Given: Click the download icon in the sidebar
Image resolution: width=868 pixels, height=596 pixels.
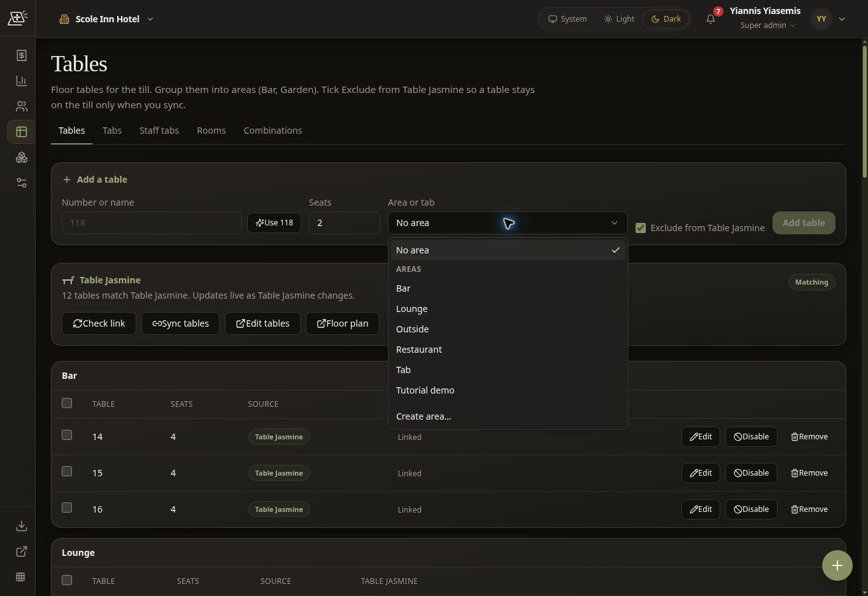Looking at the screenshot, I should pyautogui.click(x=21, y=526).
